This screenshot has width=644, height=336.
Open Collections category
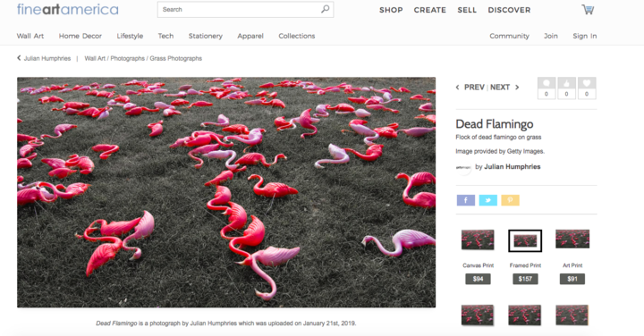pos(297,36)
